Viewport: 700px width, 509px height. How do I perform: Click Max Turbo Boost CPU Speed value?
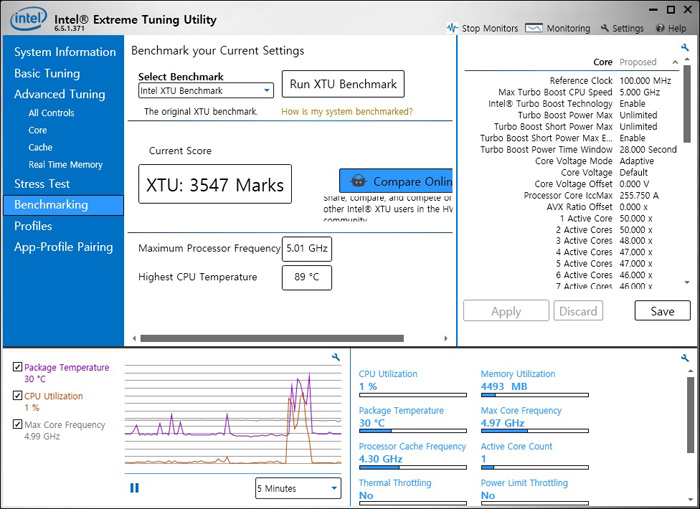click(639, 92)
